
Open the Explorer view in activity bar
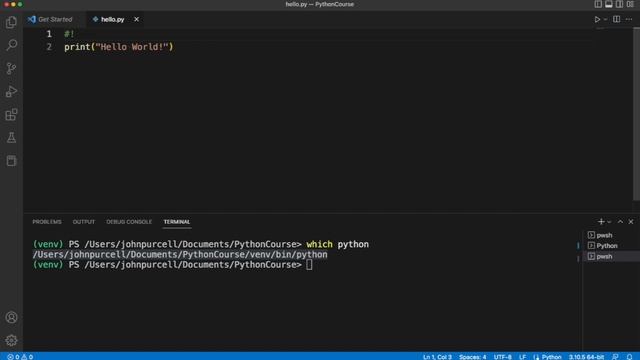pyautogui.click(x=11, y=22)
